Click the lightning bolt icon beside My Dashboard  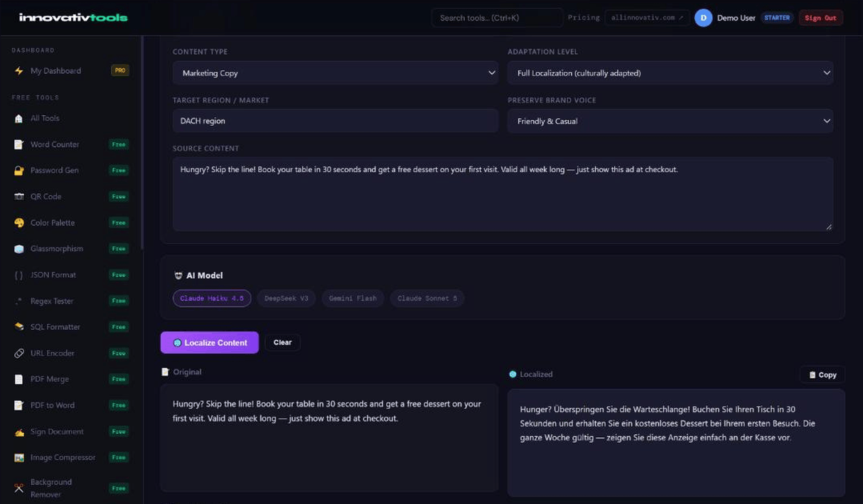[19, 71]
